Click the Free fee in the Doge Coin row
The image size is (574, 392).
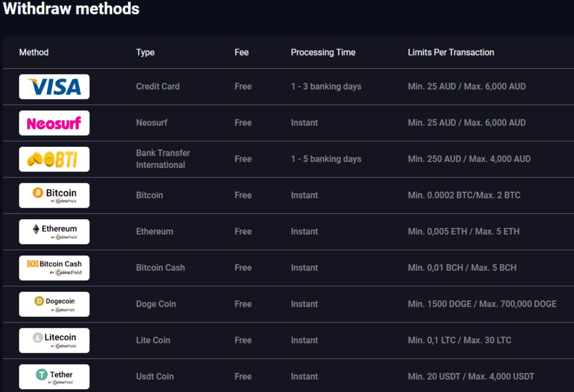click(x=243, y=304)
